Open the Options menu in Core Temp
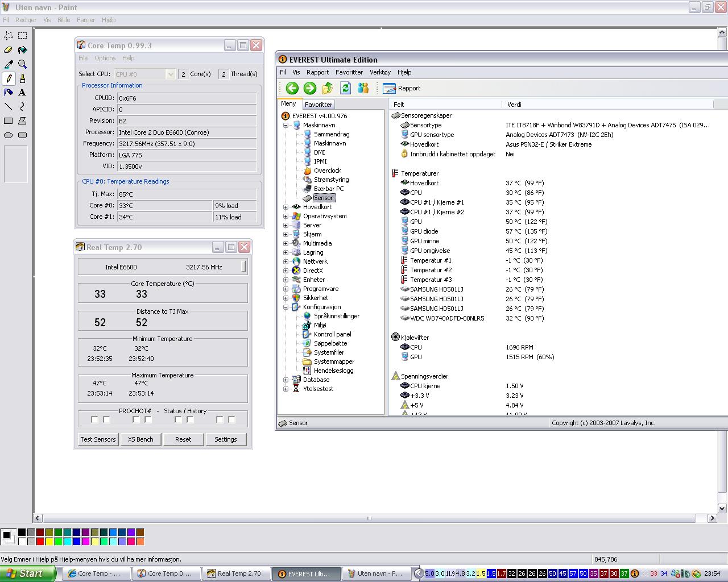This screenshot has height=582, width=728. [105, 58]
